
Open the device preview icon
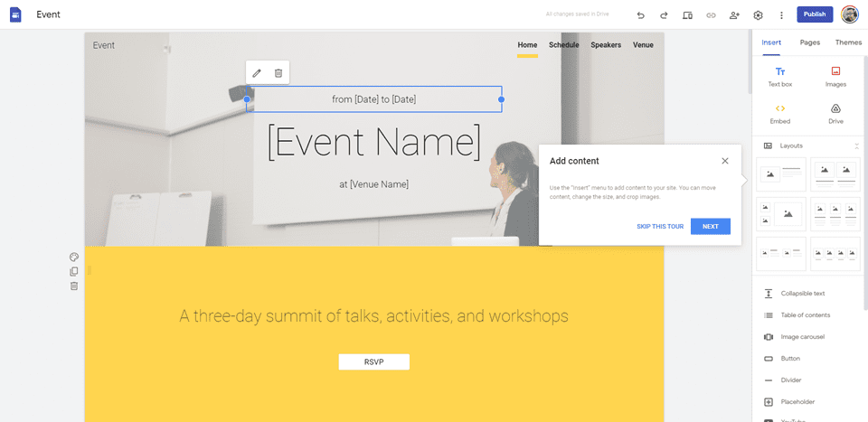tap(687, 15)
